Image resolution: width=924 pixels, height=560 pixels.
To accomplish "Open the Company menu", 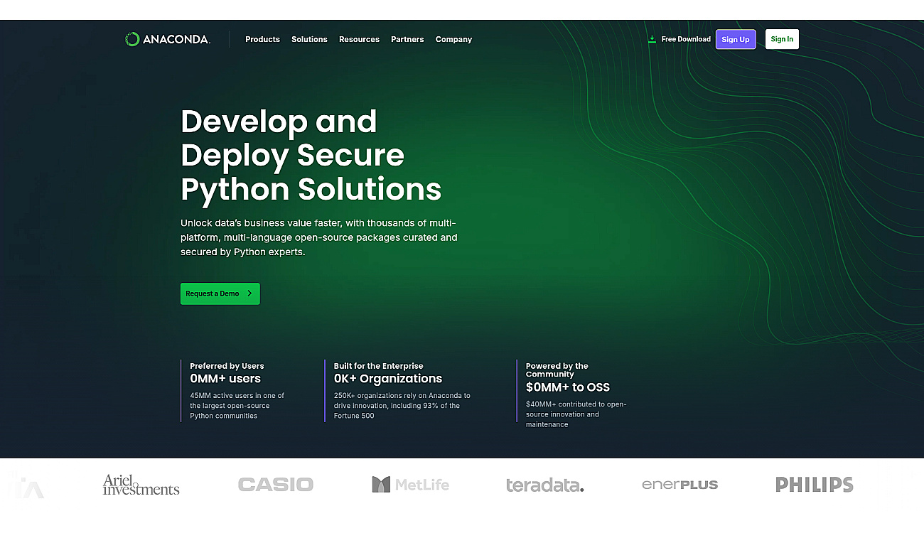I will click(x=453, y=40).
